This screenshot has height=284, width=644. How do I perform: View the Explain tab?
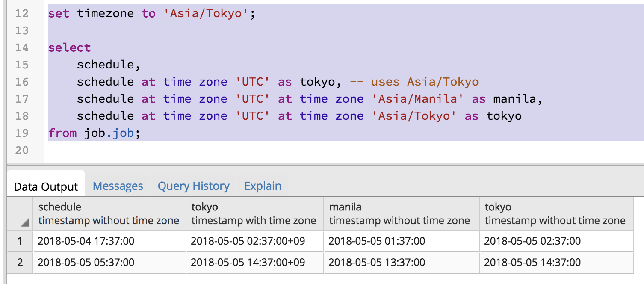[x=263, y=186]
